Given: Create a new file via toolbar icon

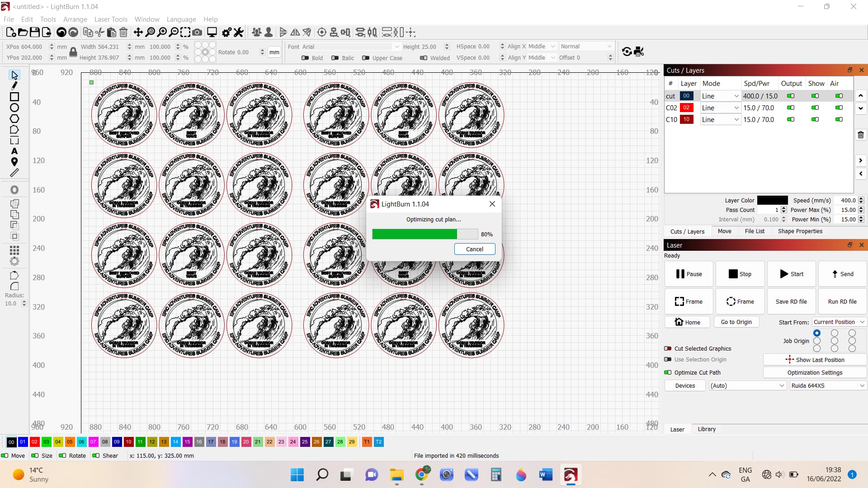Looking at the screenshot, I should click(11, 32).
